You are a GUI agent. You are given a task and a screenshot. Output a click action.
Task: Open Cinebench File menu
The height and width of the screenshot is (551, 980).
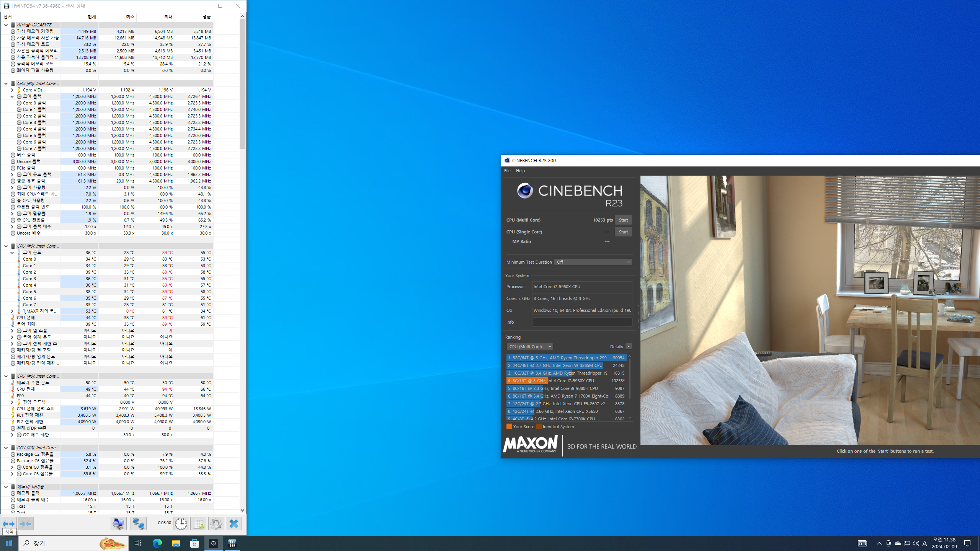(507, 171)
